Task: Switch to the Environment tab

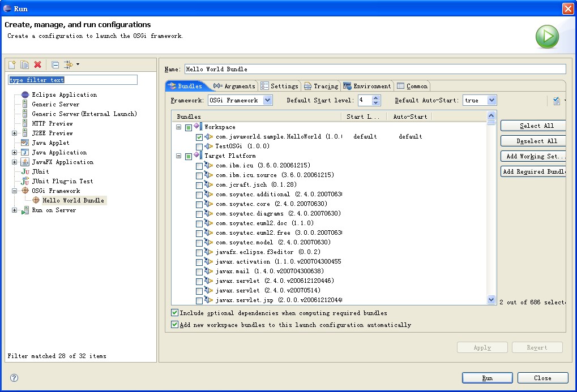Action: (x=367, y=86)
